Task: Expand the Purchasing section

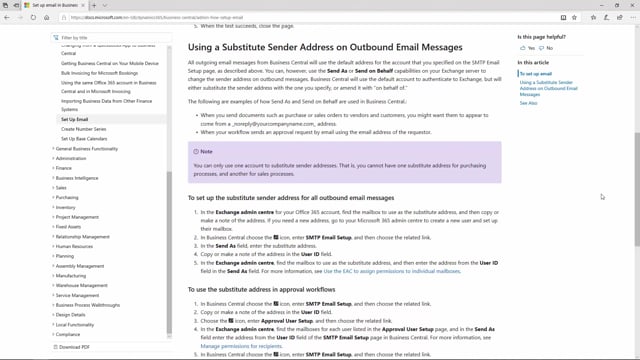Action: (x=67, y=198)
